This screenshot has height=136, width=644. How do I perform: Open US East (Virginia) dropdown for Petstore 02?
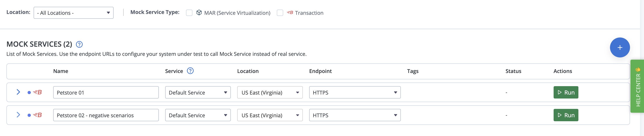click(x=270, y=115)
